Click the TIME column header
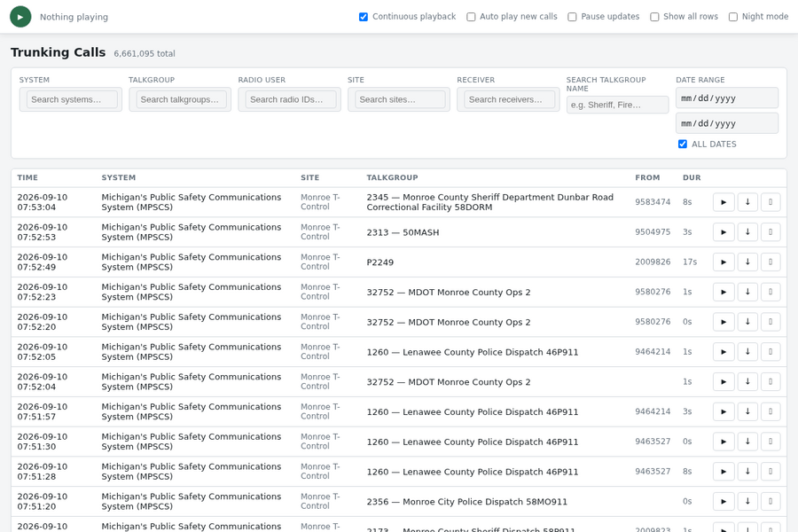Image resolution: width=798 pixels, height=532 pixels. pos(27,177)
